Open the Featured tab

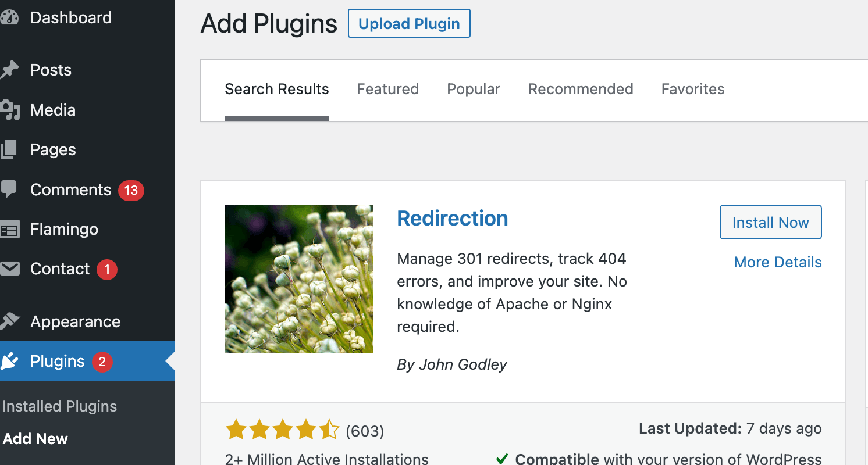[x=387, y=89]
